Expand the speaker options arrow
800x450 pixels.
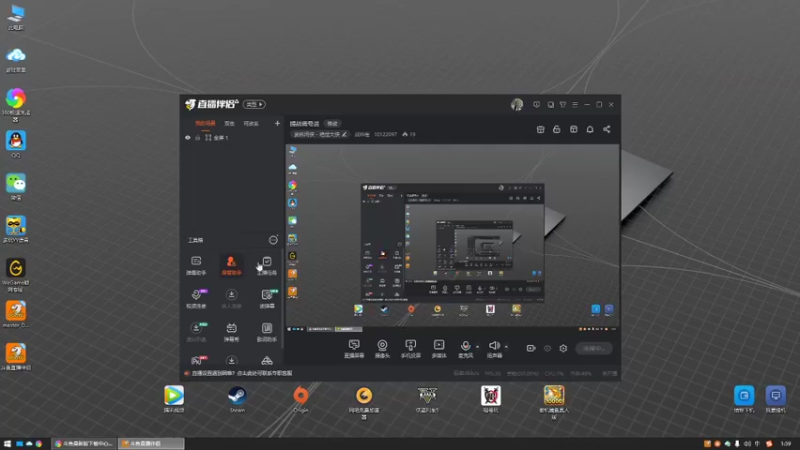506,347
